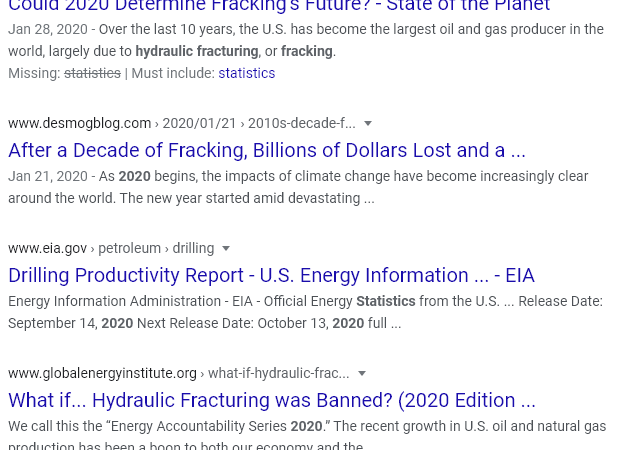Click the www.eia.gov URL text
The height and width of the screenshot is (450, 627).
click(47, 248)
